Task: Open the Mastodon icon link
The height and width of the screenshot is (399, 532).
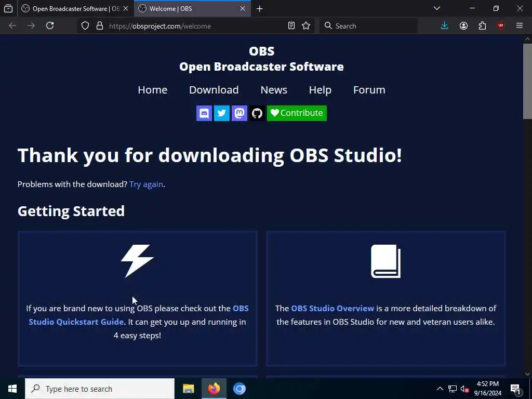Action: (239, 113)
